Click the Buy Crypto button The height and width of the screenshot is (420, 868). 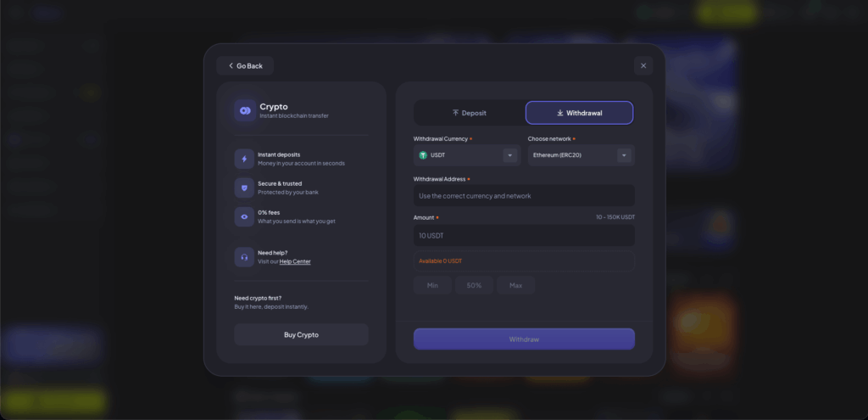(x=301, y=334)
